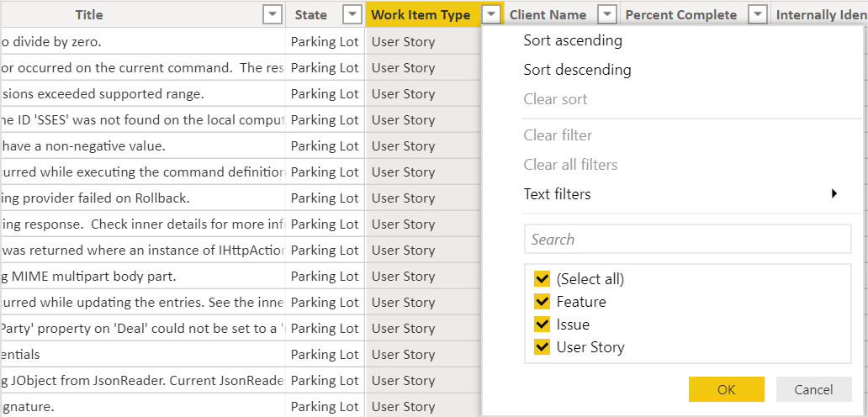Image resolution: width=868 pixels, height=417 pixels.
Task: Uncheck the User Story checkbox
Action: point(542,346)
